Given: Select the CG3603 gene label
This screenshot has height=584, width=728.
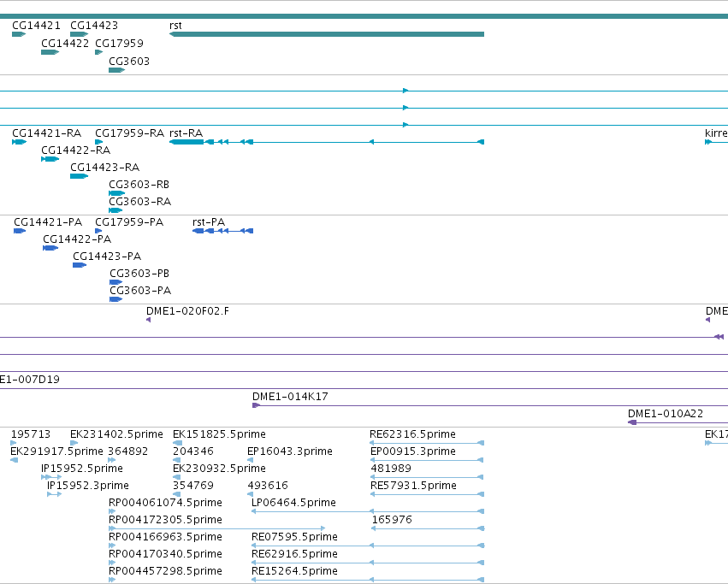Looking at the screenshot, I should (x=129, y=62).
